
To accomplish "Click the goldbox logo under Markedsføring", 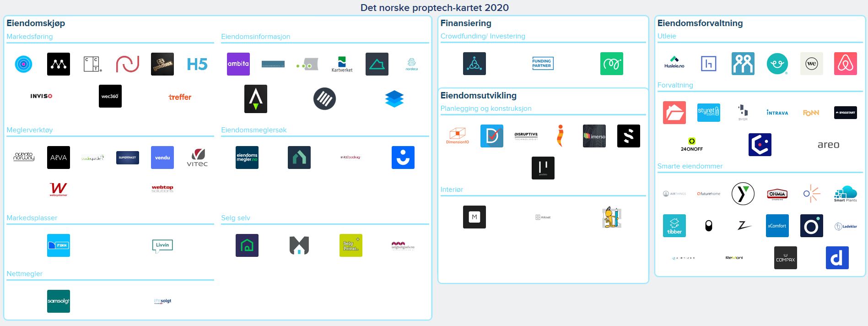I will pyautogui.click(x=162, y=64).
